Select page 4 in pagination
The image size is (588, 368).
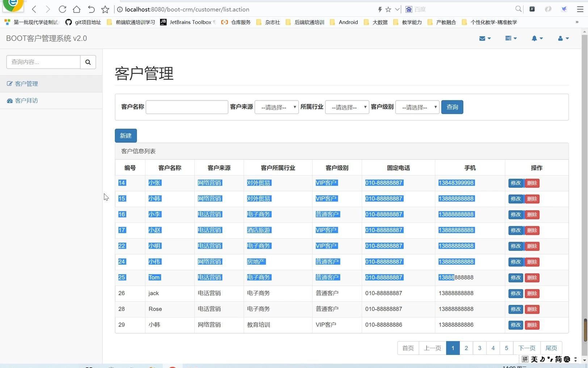click(x=493, y=348)
